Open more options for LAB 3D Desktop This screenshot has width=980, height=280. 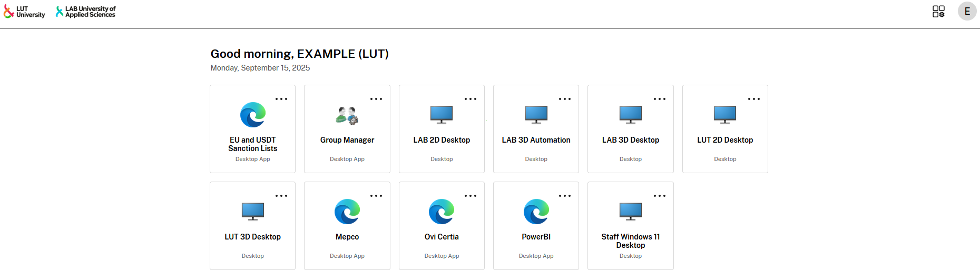pos(660,99)
